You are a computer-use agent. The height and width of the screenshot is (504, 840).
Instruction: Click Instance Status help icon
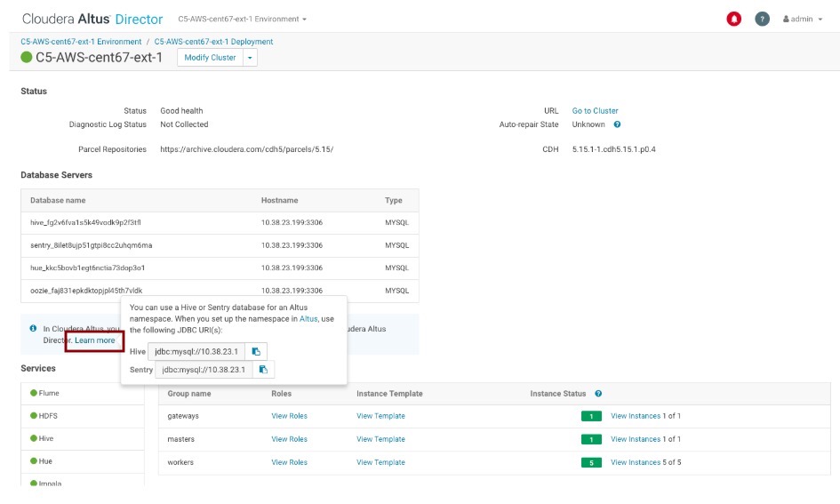pyautogui.click(x=598, y=394)
